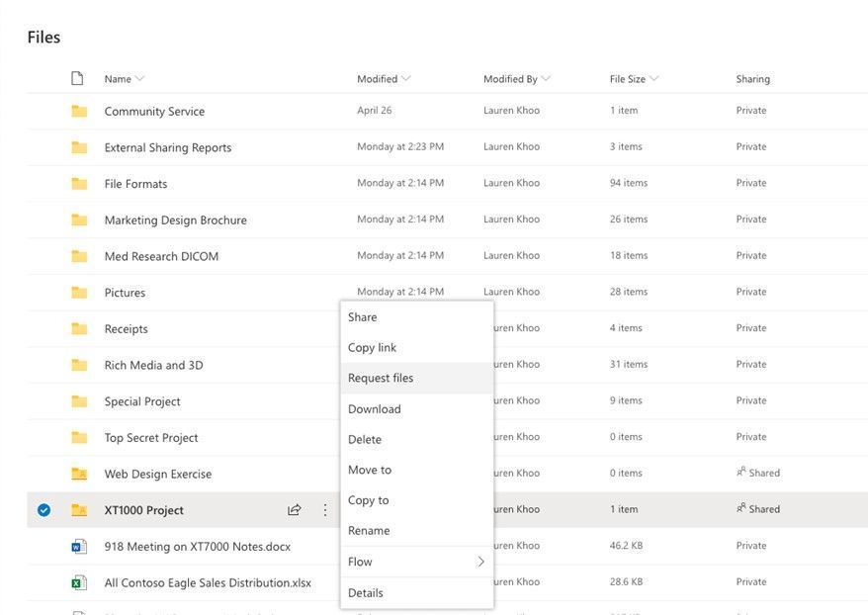The width and height of the screenshot is (868, 615).
Task: Open the Community Service folder link
Action: [x=154, y=112]
